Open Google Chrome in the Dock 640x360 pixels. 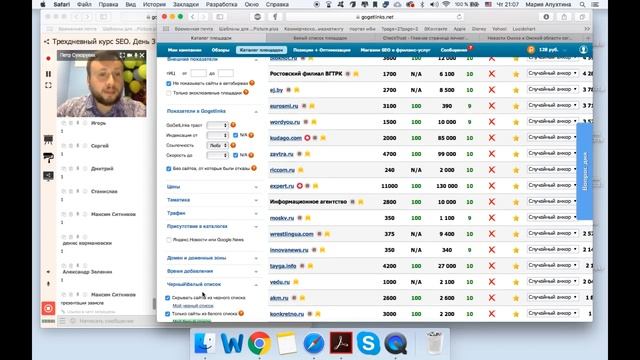pyautogui.click(x=259, y=343)
